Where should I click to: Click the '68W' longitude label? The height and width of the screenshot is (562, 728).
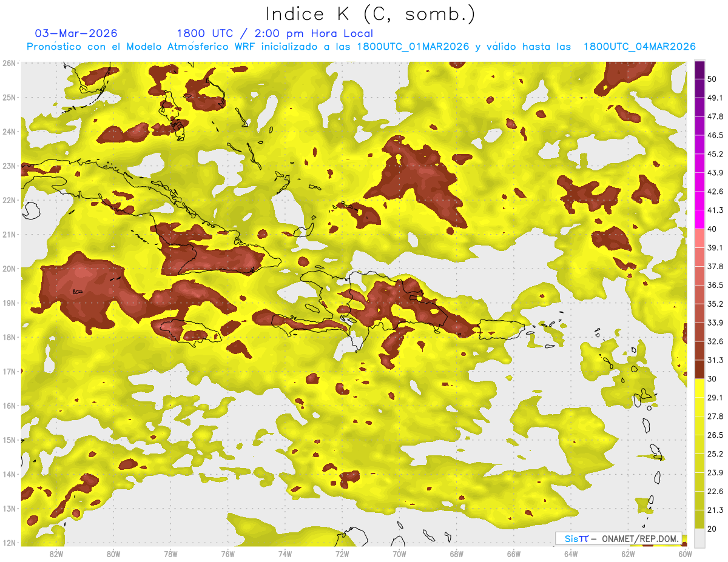pos(456,554)
